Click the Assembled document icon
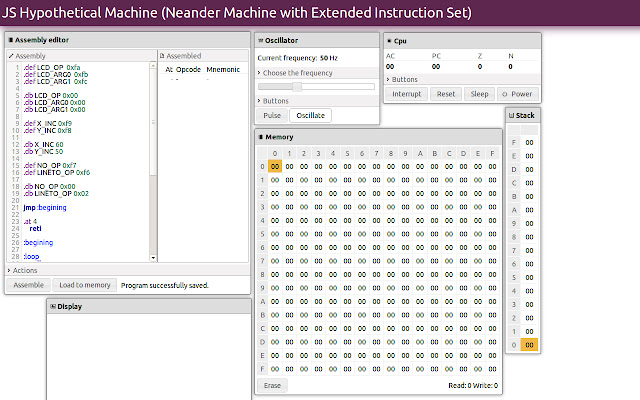 pos(162,56)
